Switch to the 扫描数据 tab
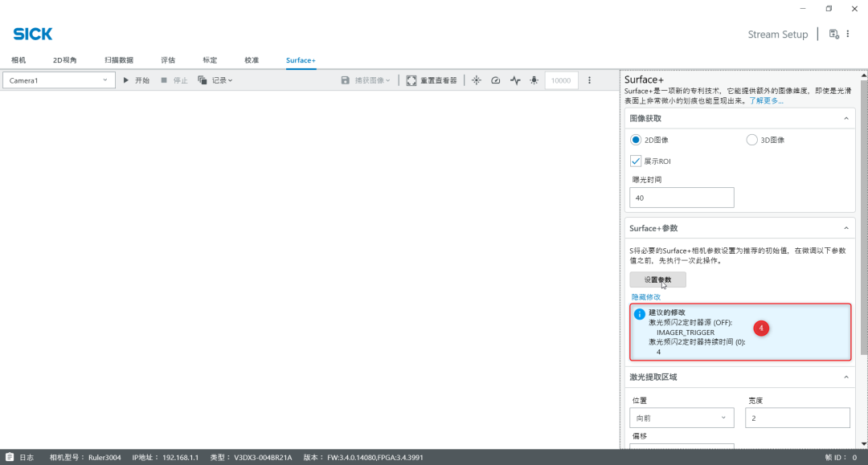The image size is (868, 465). pyautogui.click(x=119, y=60)
